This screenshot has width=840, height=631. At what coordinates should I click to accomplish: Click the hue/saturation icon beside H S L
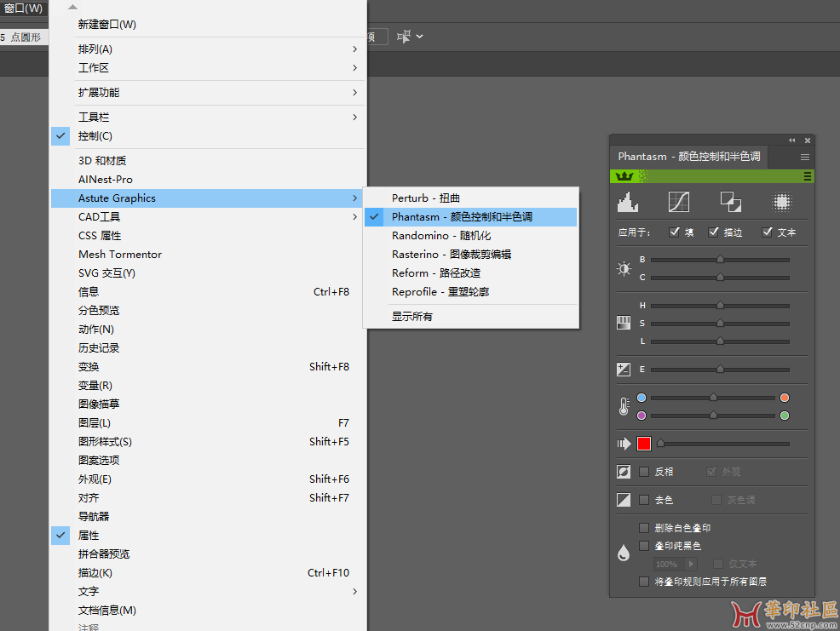pos(624,323)
